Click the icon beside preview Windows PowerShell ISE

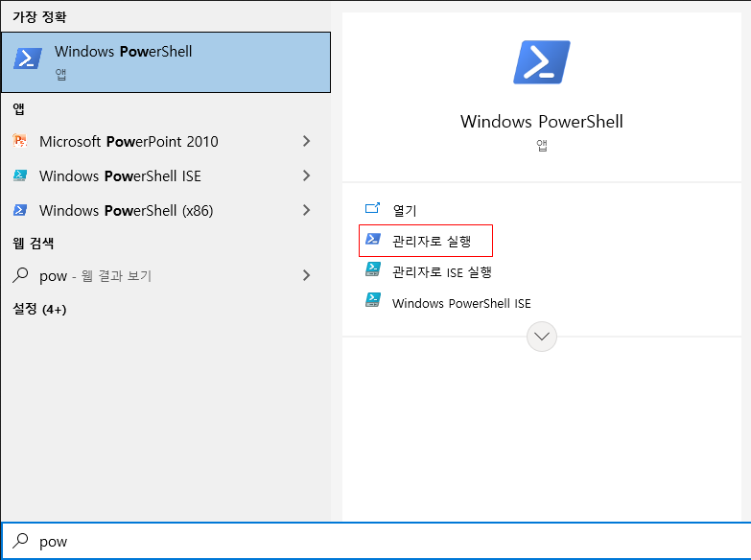click(x=373, y=300)
